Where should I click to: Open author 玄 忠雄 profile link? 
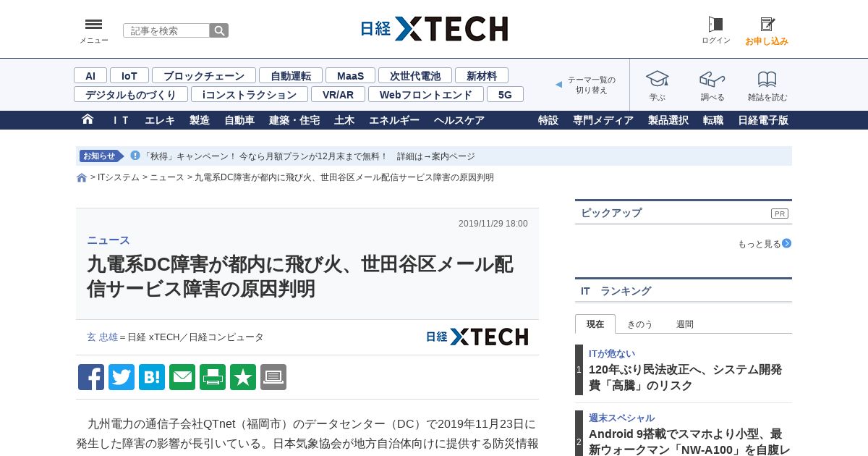coord(102,337)
